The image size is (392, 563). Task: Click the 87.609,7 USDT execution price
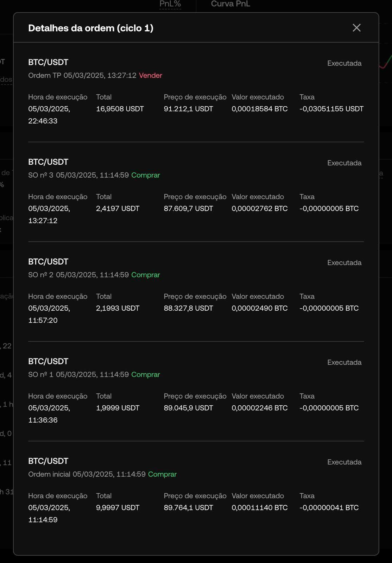point(188,208)
